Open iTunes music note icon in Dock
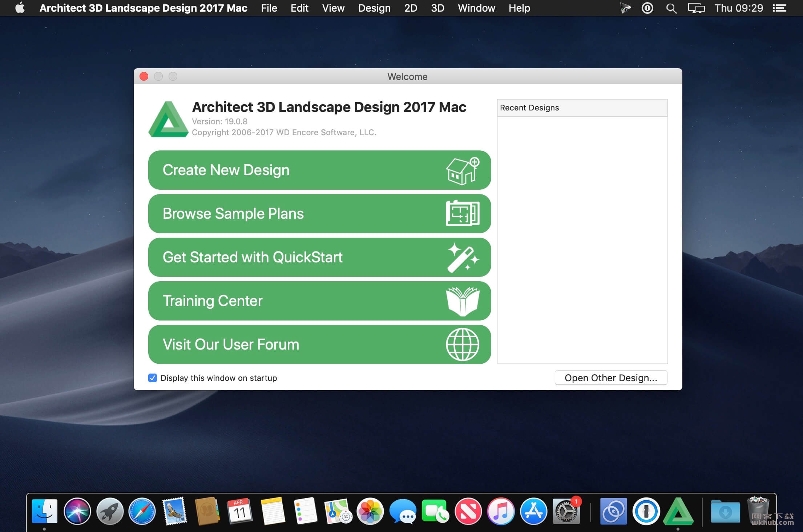 coord(501,511)
